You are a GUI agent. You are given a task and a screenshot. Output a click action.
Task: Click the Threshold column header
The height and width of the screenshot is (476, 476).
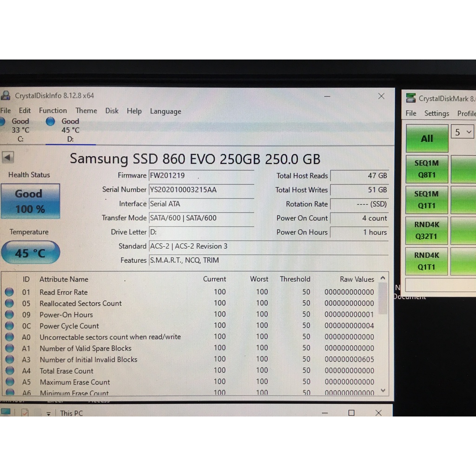click(x=295, y=279)
